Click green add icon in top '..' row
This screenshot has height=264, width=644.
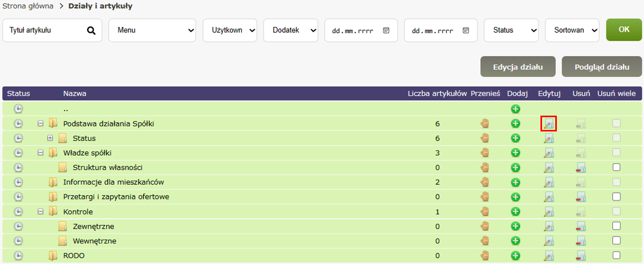pyautogui.click(x=516, y=109)
